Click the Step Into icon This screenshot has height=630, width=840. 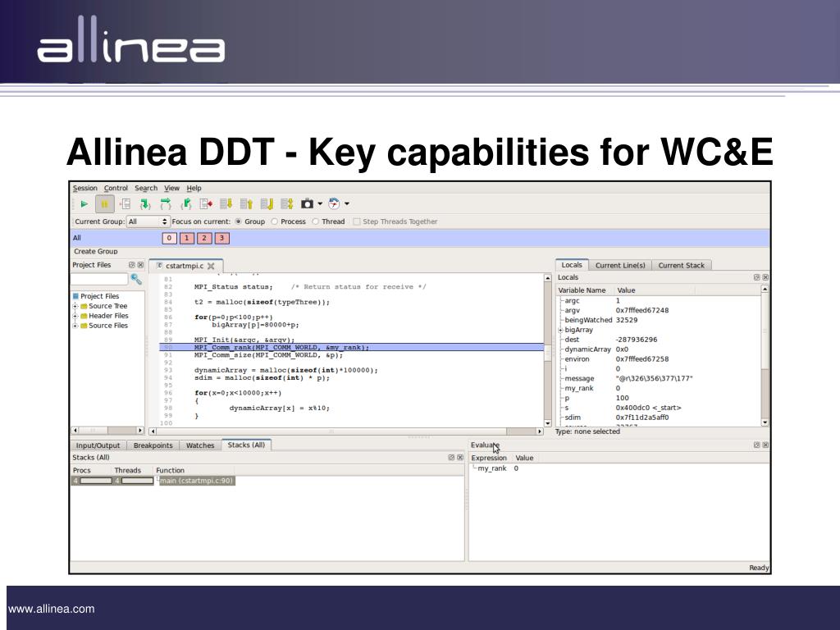click(x=145, y=204)
